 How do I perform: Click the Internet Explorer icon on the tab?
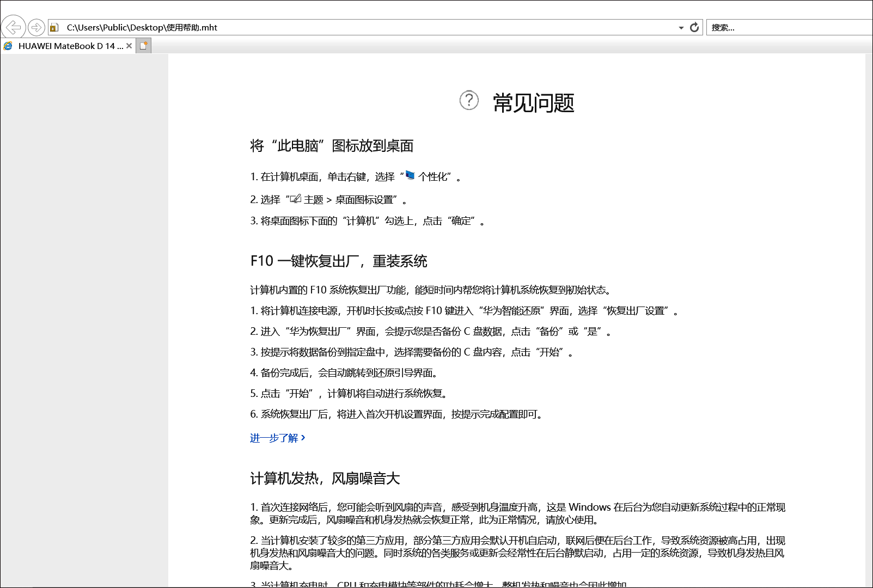point(8,46)
